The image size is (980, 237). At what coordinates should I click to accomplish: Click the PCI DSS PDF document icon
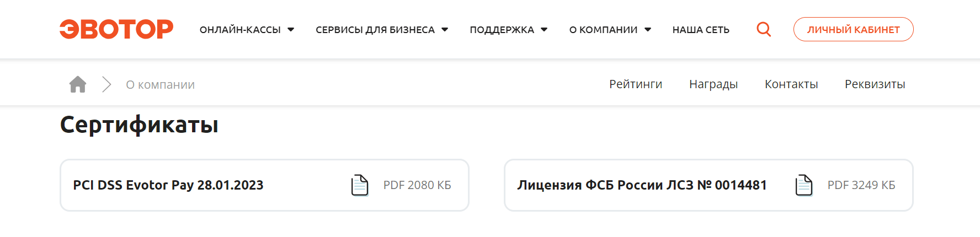[x=360, y=185]
